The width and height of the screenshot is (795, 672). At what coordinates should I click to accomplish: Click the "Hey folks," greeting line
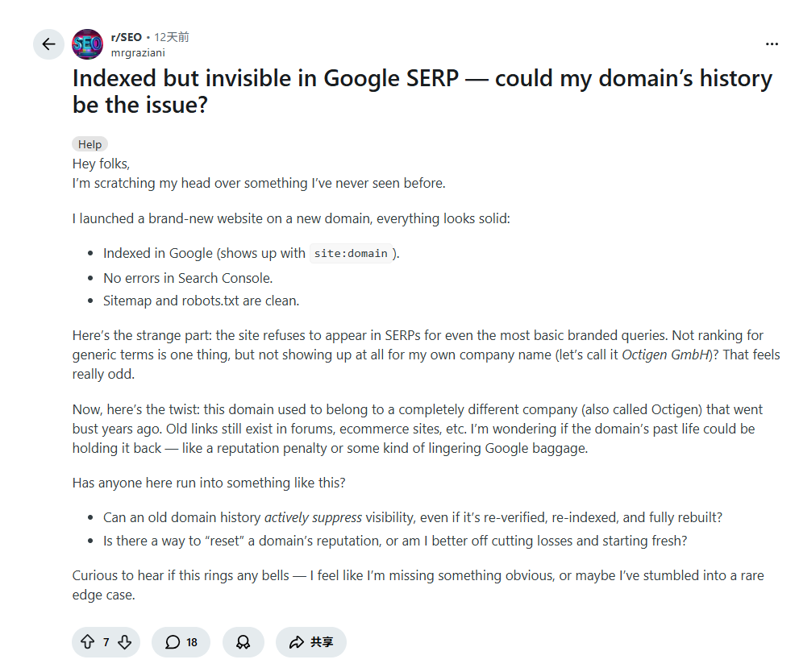click(x=101, y=164)
